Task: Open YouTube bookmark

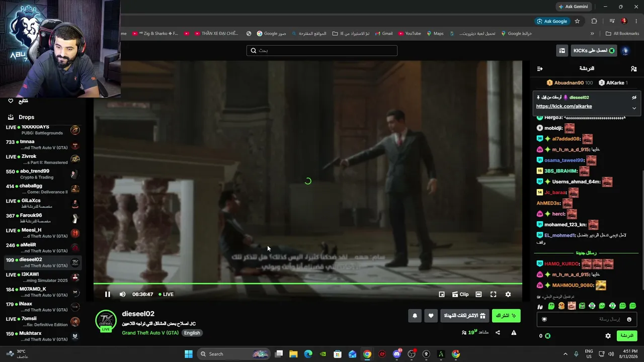Action: click(x=410, y=34)
